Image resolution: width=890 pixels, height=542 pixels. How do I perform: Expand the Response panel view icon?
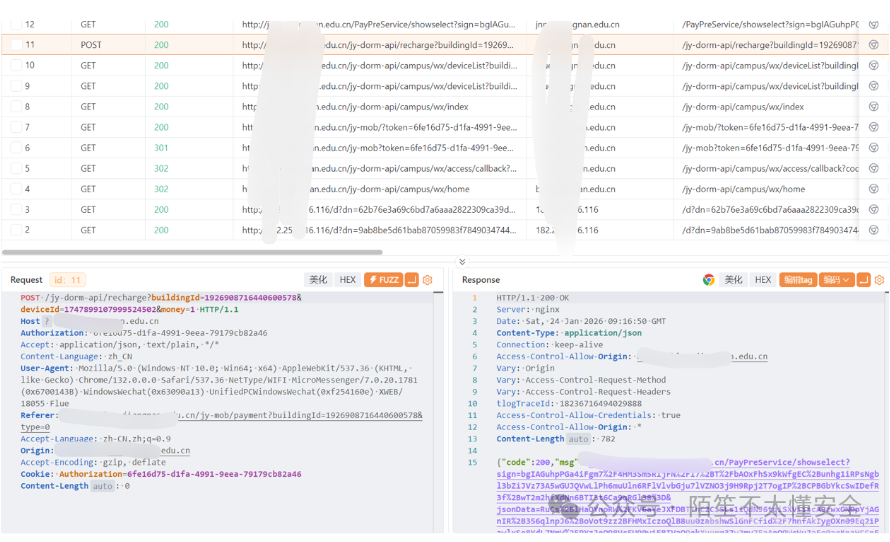click(x=865, y=280)
